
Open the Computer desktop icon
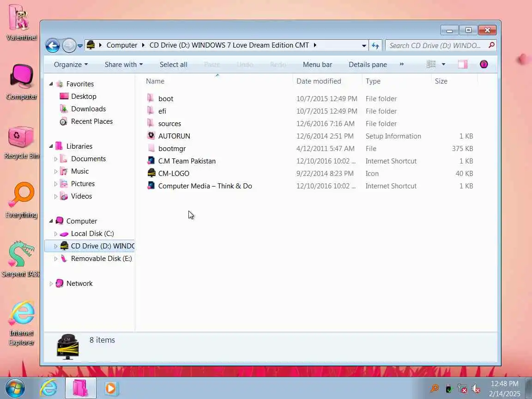point(21,82)
